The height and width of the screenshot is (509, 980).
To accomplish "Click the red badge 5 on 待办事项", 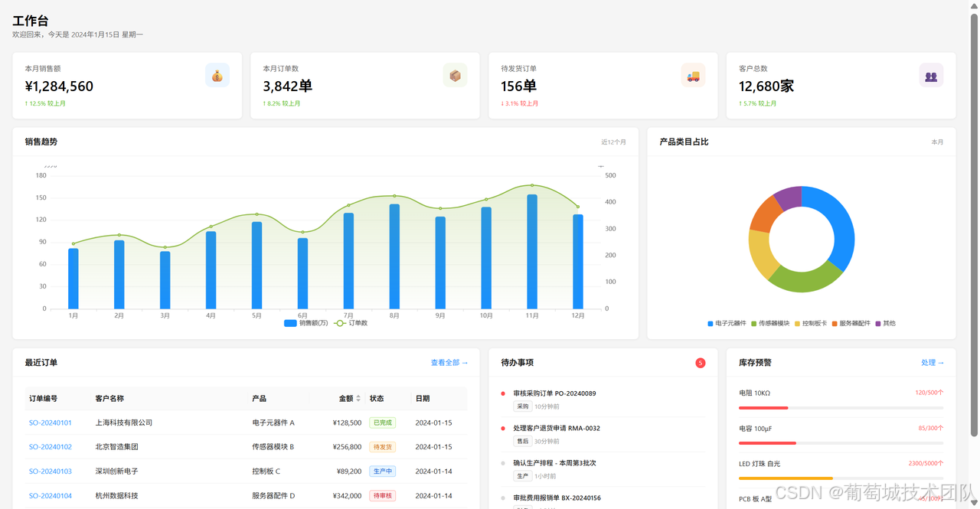I will click(700, 363).
